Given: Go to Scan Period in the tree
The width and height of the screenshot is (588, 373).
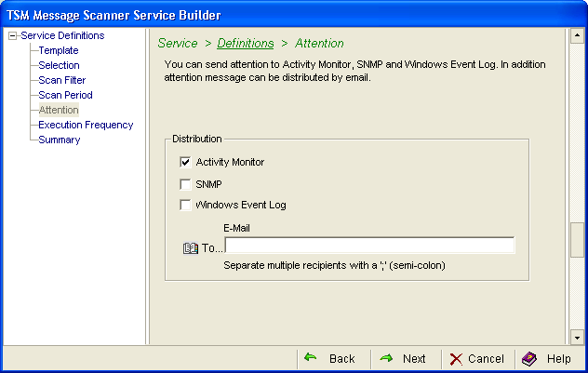Looking at the screenshot, I should (66, 95).
